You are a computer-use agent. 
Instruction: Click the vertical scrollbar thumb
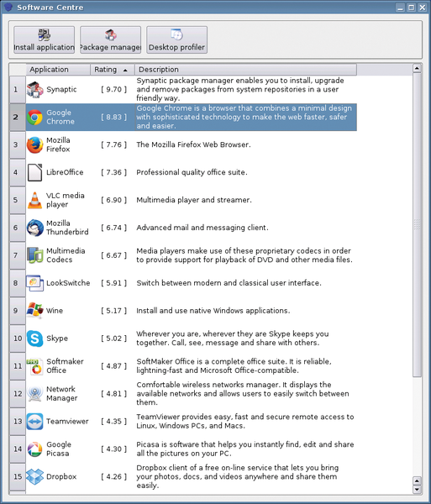click(x=417, y=225)
